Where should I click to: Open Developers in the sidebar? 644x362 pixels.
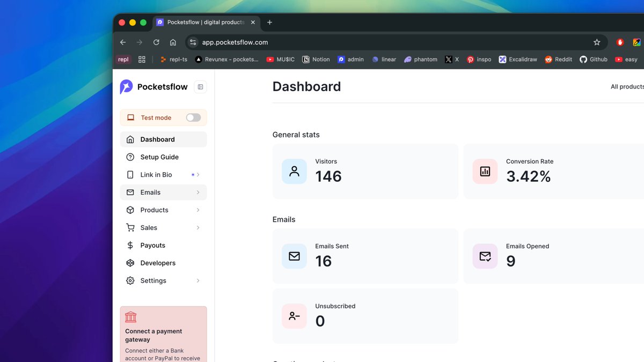point(163,263)
